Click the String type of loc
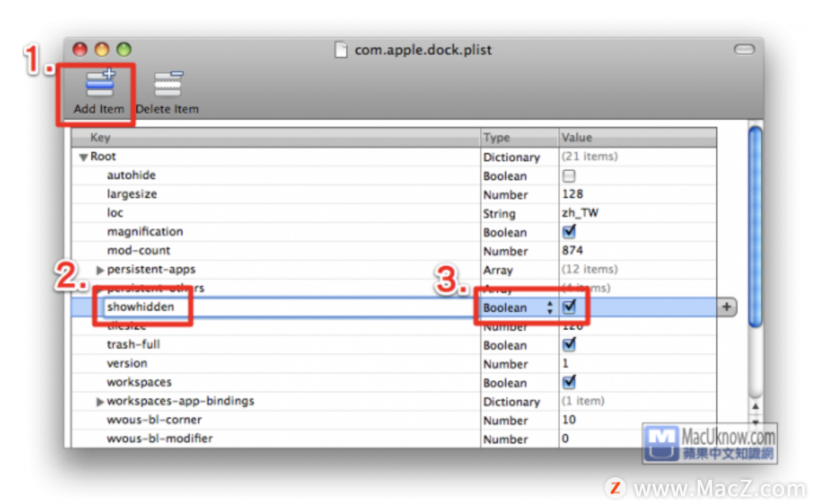Image resolution: width=817 pixels, height=504 pixels. [499, 213]
